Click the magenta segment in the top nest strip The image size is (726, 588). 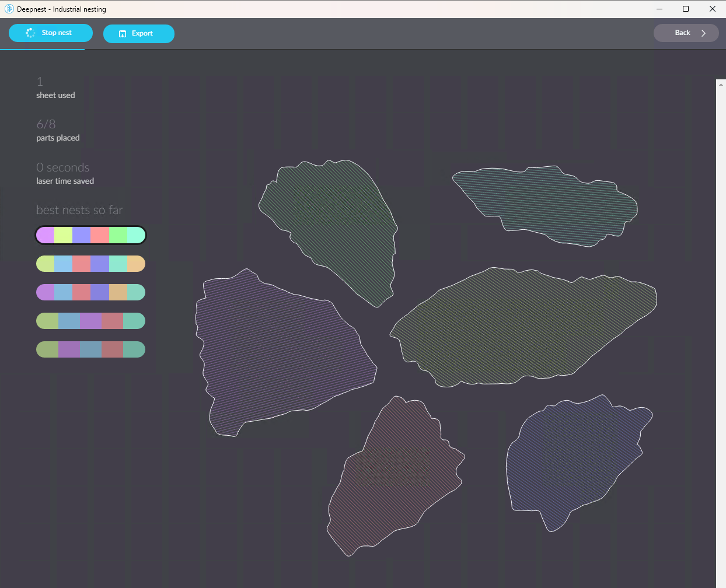point(44,235)
